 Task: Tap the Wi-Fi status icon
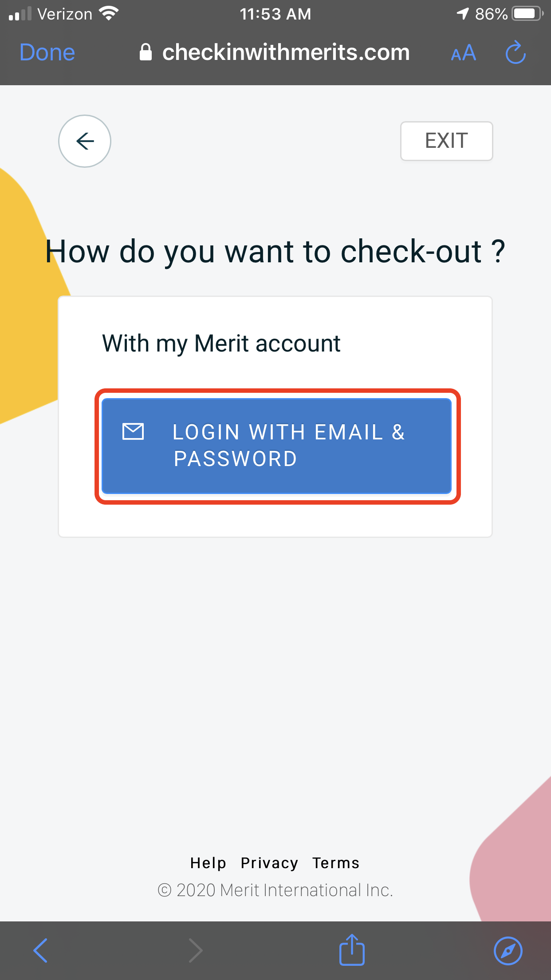click(109, 13)
